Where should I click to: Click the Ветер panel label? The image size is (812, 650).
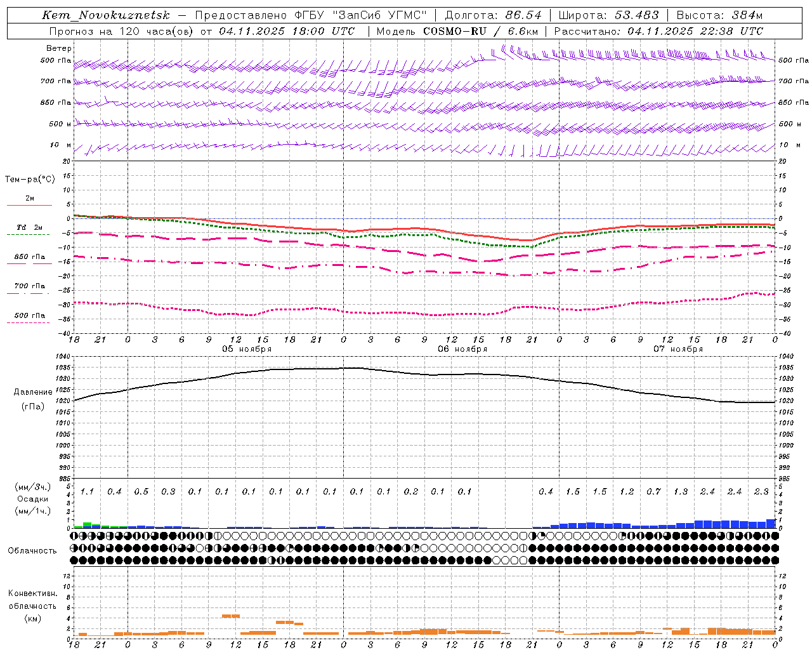click(59, 48)
